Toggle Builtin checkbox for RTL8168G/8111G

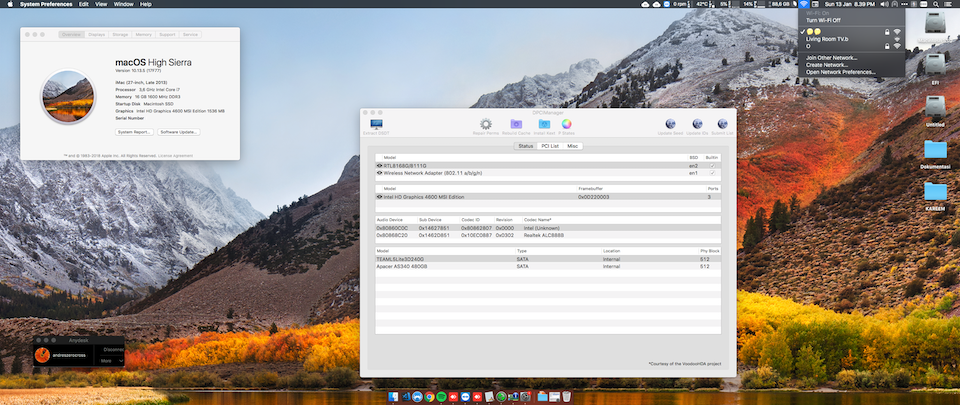point(712,165)
